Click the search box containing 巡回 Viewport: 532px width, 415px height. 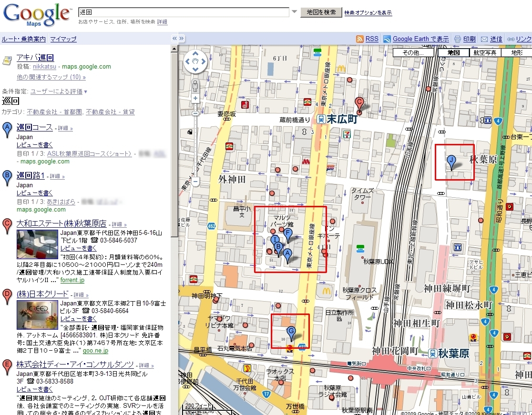[184, 12]
